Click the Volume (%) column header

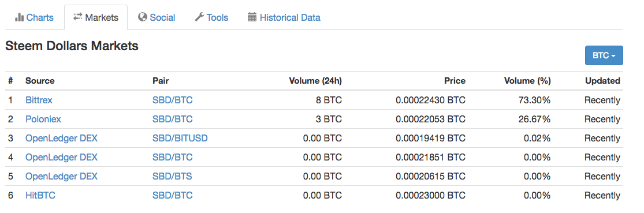527,81
